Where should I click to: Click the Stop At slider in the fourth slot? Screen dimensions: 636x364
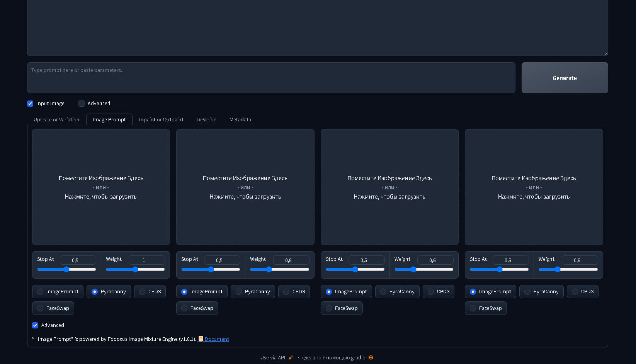pos(499,269)
